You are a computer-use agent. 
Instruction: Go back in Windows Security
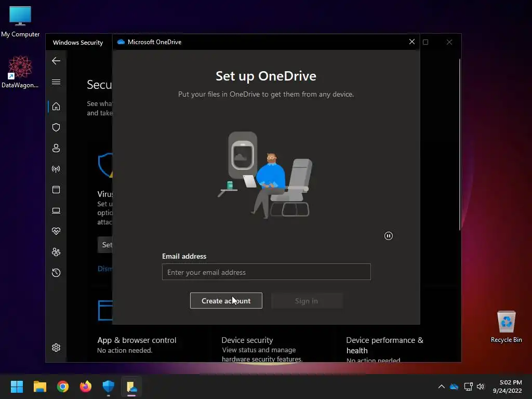pyautogui.click(x=56, y=61)
